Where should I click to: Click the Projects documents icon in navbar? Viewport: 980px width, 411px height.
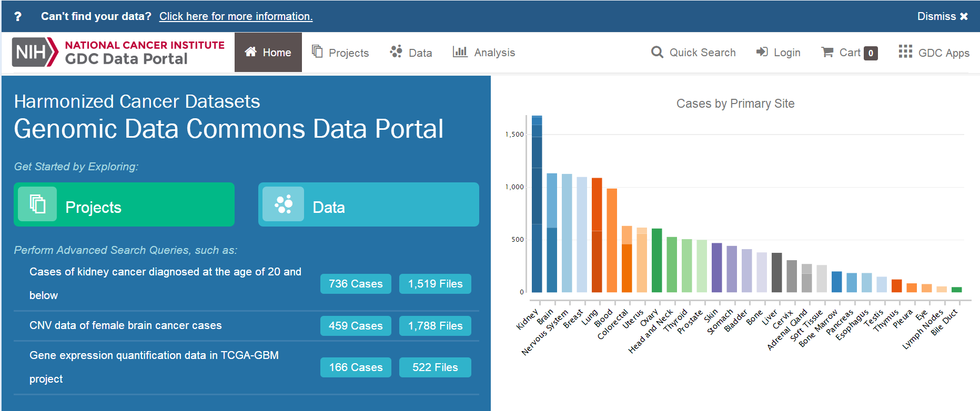pos(317,52)
